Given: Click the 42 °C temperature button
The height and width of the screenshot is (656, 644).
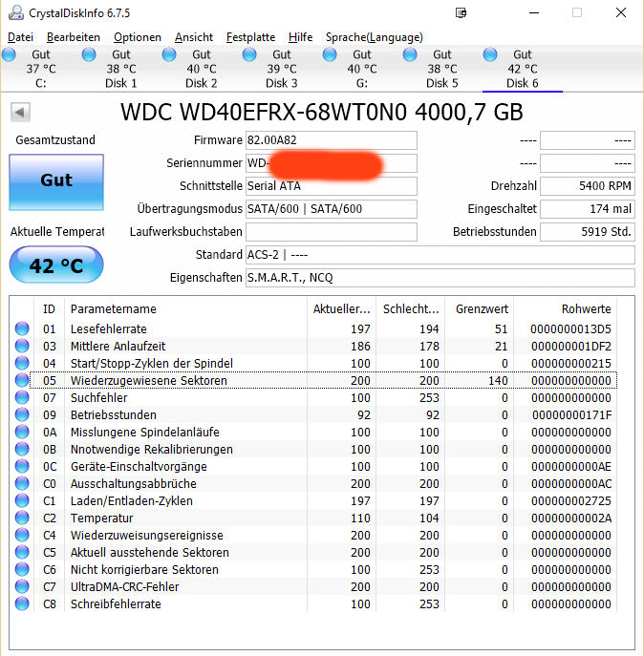Looking at the screenshot, I should click(x=56, y=265).
